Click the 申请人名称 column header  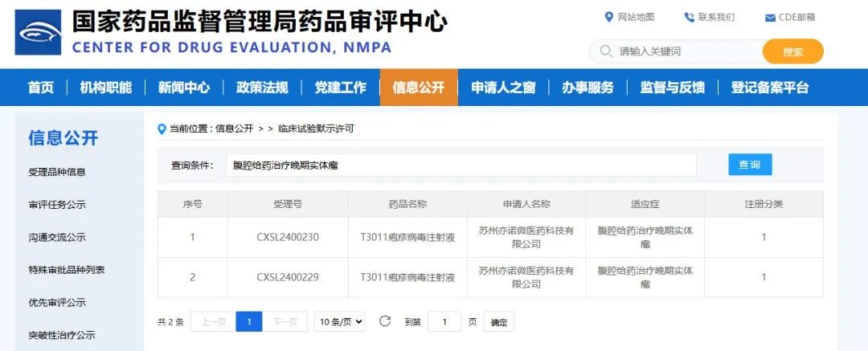point(526,204)
